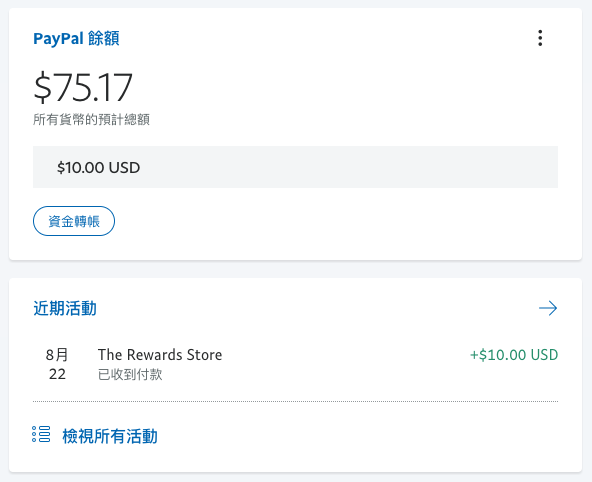
Task: Click the dotted divider under the transaction
Action: click(295, 402)
